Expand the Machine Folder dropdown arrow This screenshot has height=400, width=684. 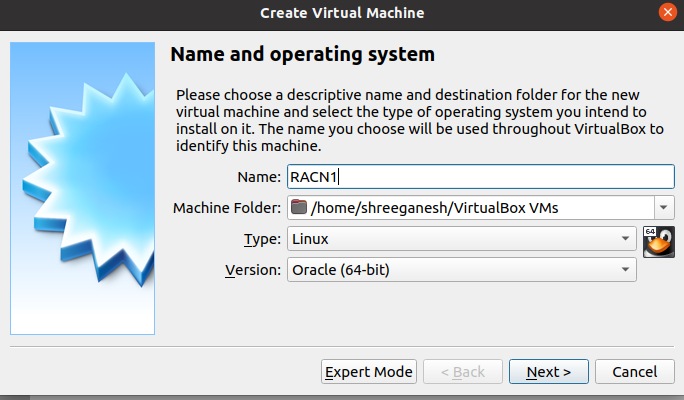664,208
